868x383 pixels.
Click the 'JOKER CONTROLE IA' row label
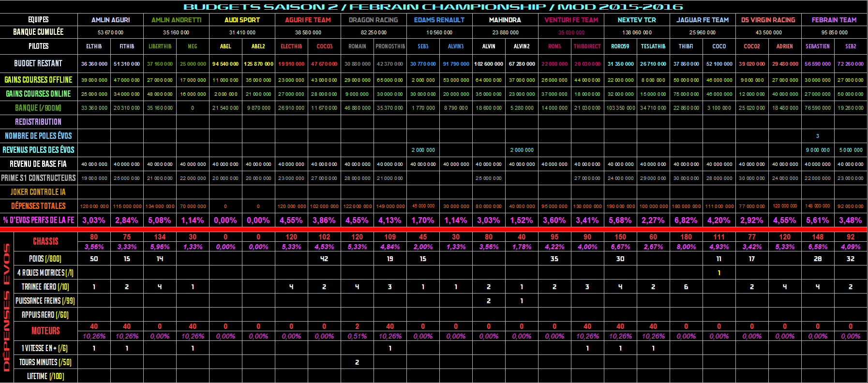[x=38, y=192]
